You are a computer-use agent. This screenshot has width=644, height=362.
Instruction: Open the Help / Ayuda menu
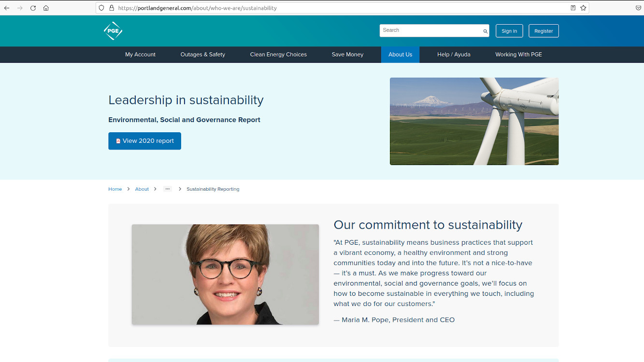[x=453, y=55]
